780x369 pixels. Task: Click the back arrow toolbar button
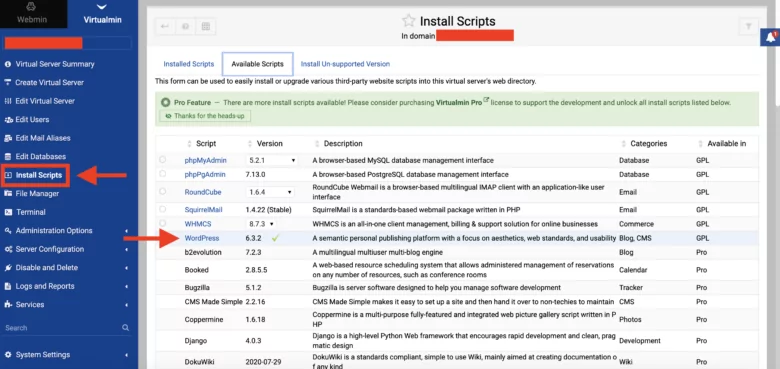[165, 27]
